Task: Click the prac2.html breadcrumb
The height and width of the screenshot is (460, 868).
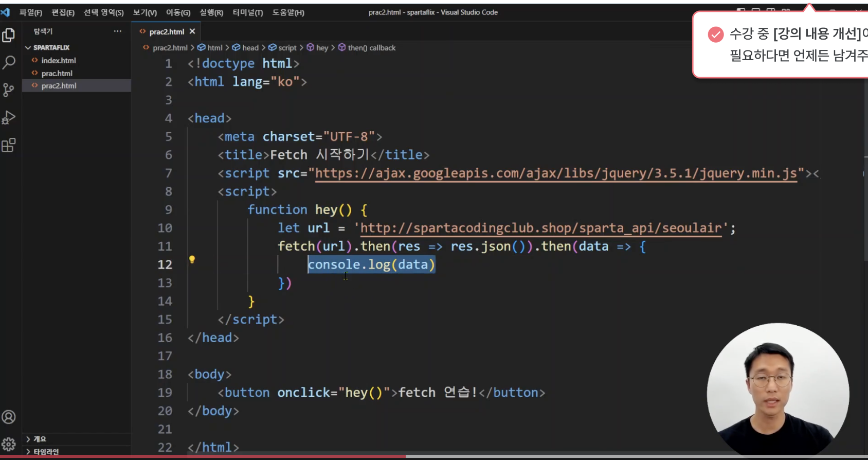Action: tap(170, 48)
